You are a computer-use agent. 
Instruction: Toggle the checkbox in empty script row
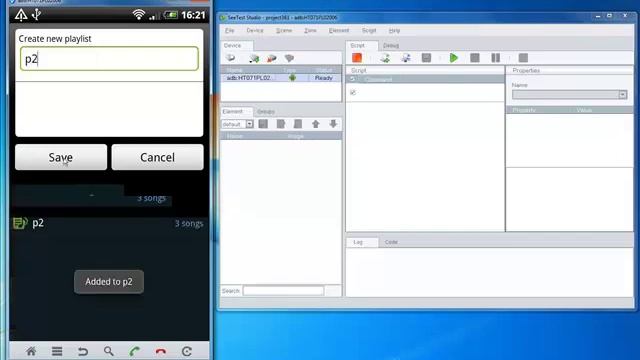point(353,93)
